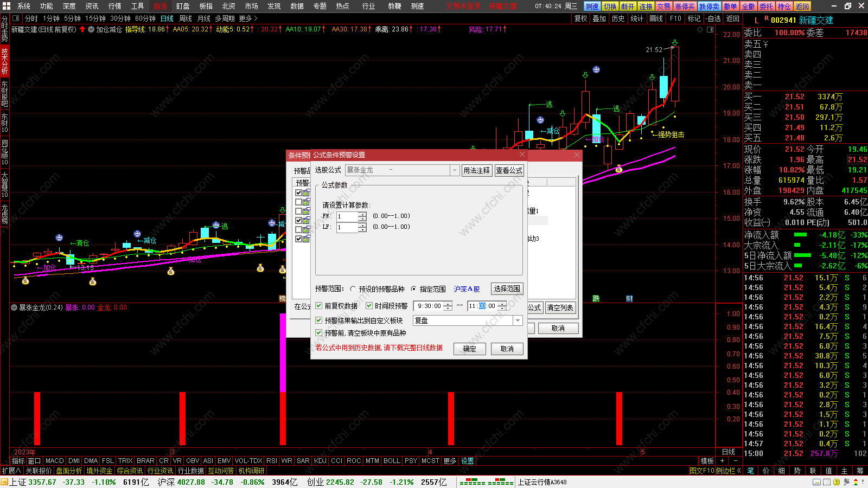Viewport: 868px width, 488px height.
Task: Select the 预设的预警品种 radio button
Action: pyautogui.click(x=353, y=289)
